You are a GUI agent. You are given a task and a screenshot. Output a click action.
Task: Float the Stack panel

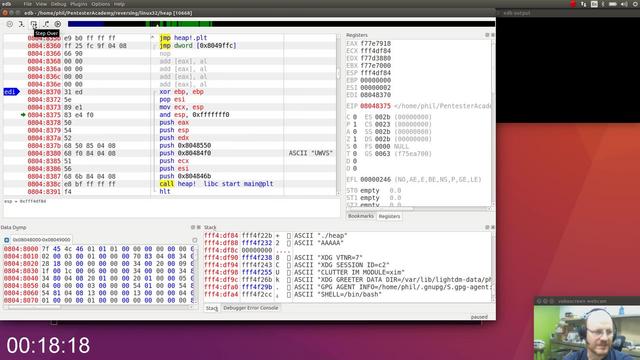click(x=487, y=227)
